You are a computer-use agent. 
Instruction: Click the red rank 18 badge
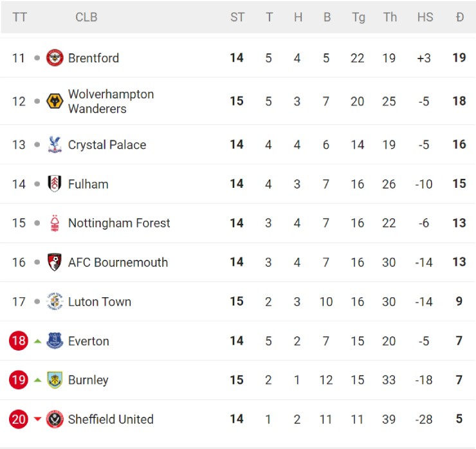click(x=19, y=341)
